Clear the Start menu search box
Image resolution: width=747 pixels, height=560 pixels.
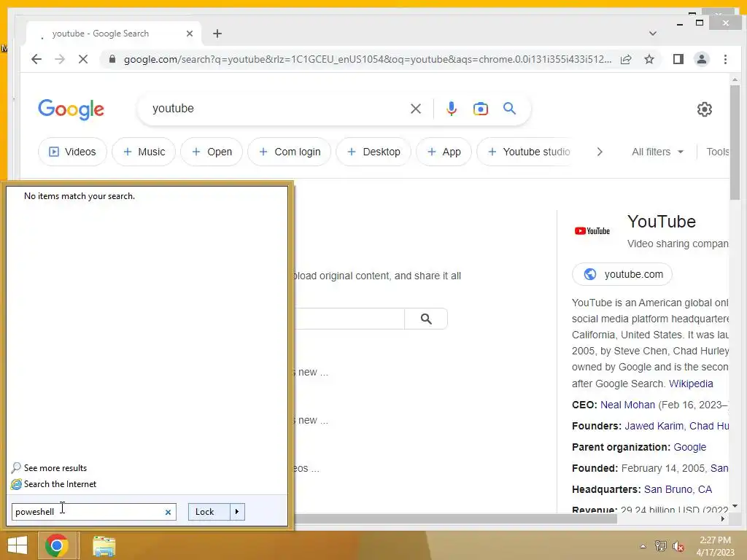click(x=168, y=512)
